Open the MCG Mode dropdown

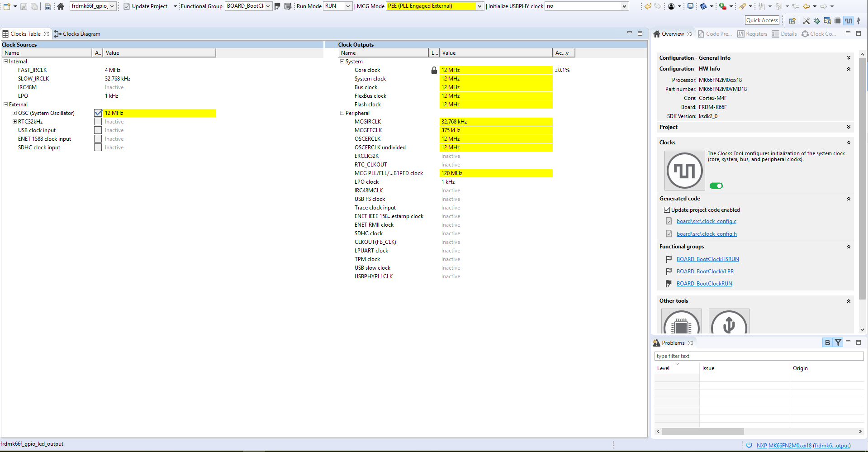point(479,6)
